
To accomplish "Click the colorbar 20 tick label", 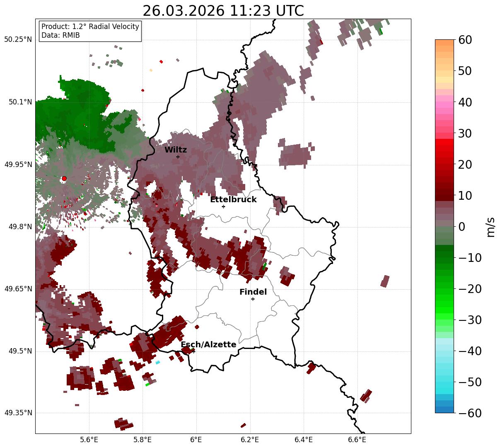I will (x=465, y=165).
